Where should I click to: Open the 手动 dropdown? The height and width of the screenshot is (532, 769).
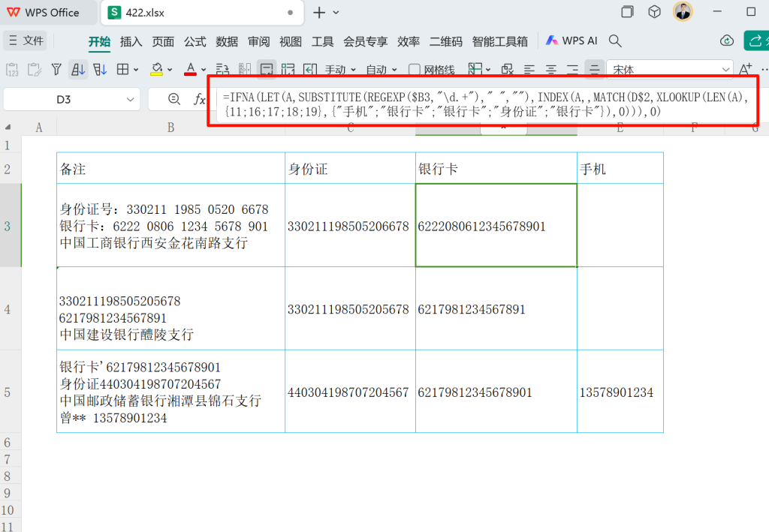(340, 70)
